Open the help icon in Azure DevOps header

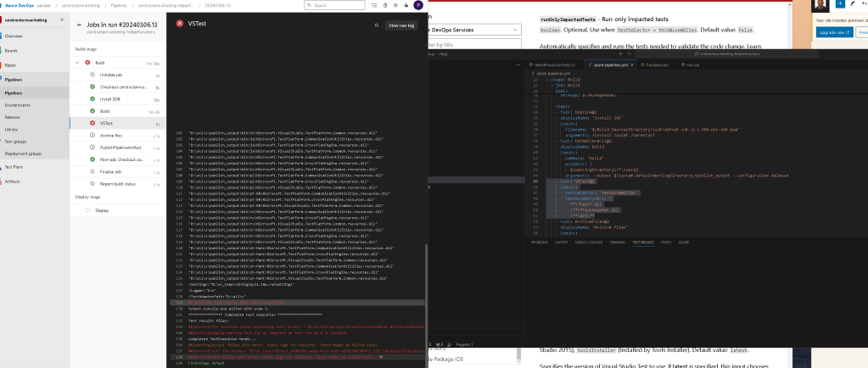coord(396,5)
